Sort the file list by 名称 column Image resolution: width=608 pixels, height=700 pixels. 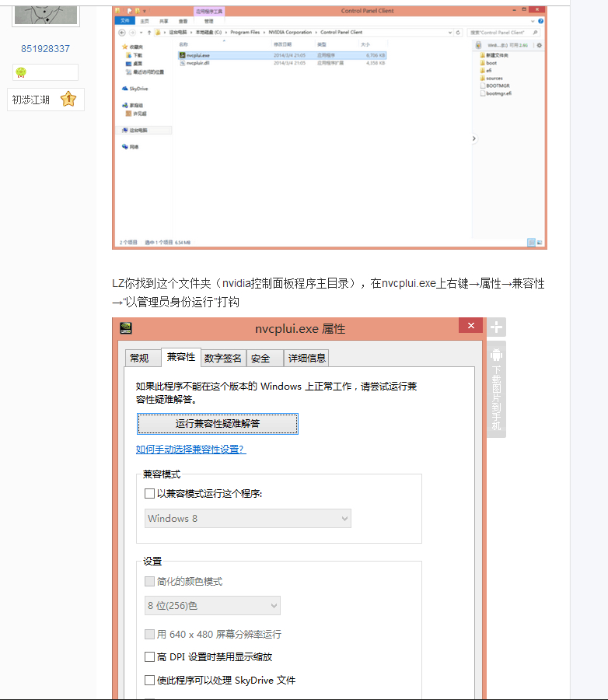[183, 44]
